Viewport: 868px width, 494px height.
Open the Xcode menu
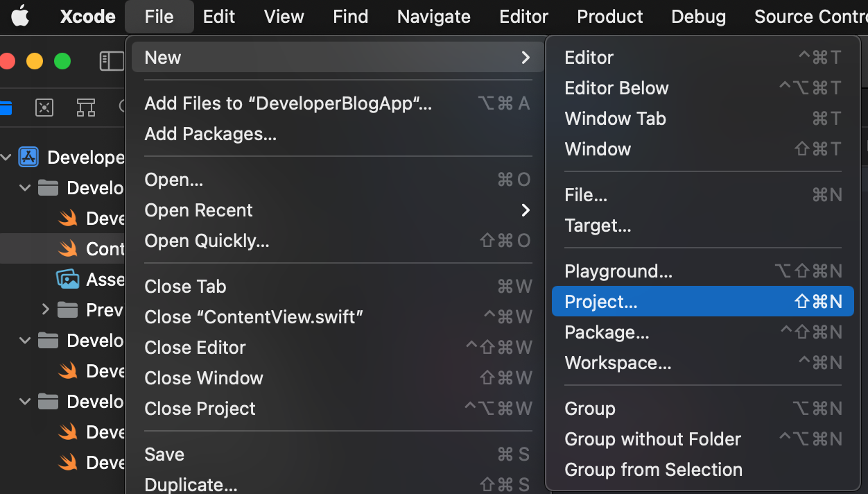click(x=87, y=17)
